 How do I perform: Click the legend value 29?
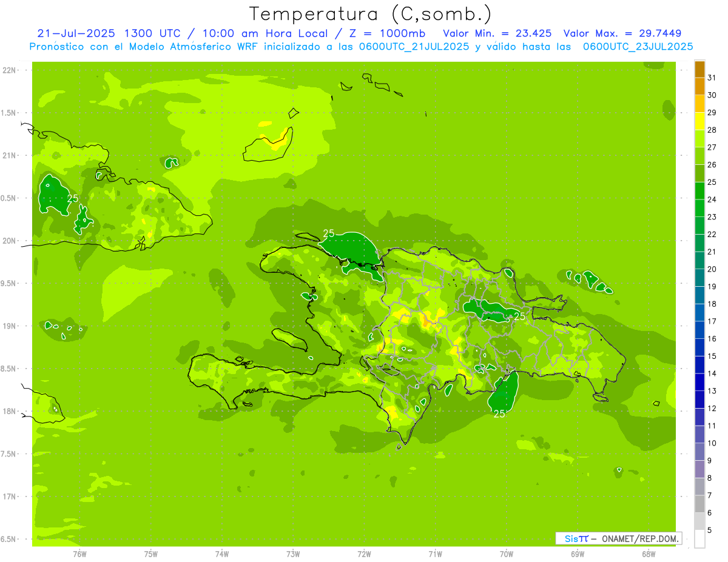pos(712,112)
